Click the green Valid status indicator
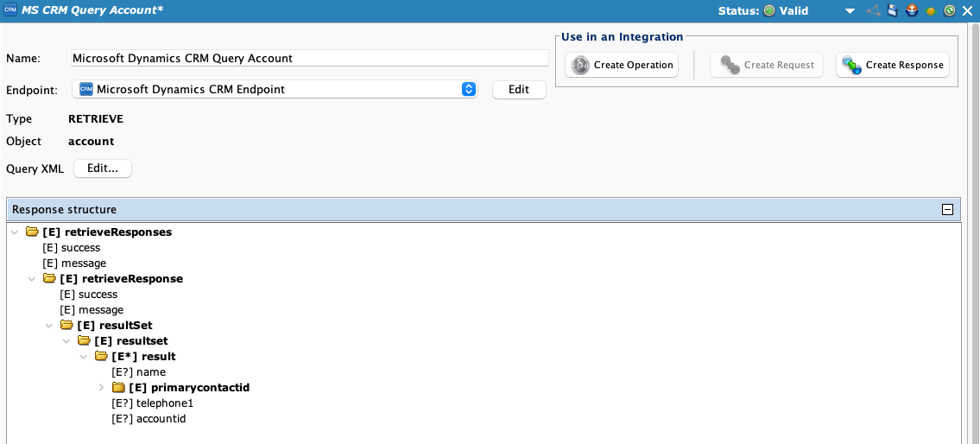Viewport: 980px width, 444px height. [x=768, y=11]
